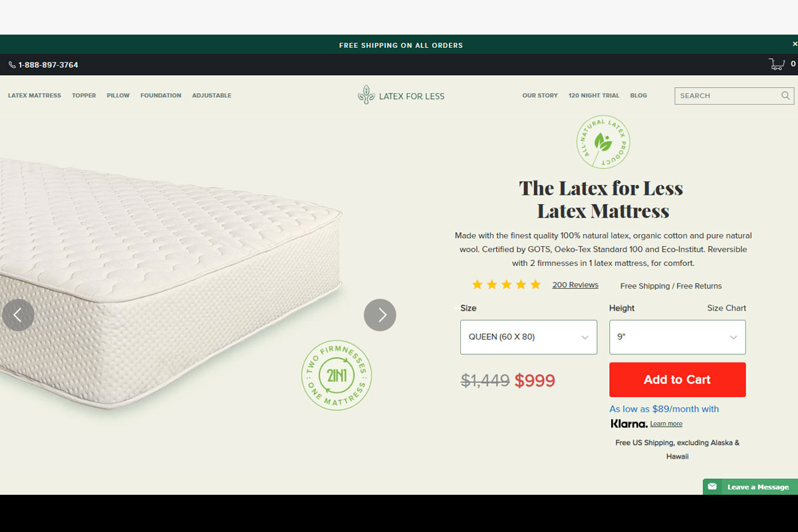The width and height of the screenshot is (798, 532).
Task: Switch to the TOPPER menu item
Action: (x=84, y=95)
